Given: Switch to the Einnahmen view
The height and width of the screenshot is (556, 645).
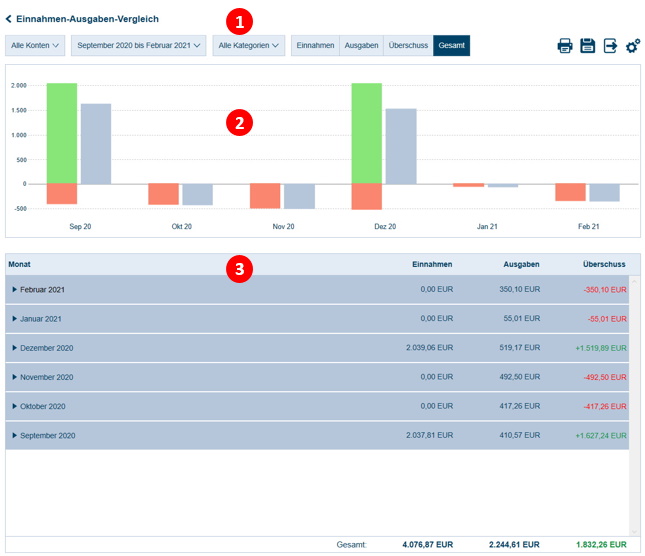Looking at the screenshot, I should click(315, 45).
